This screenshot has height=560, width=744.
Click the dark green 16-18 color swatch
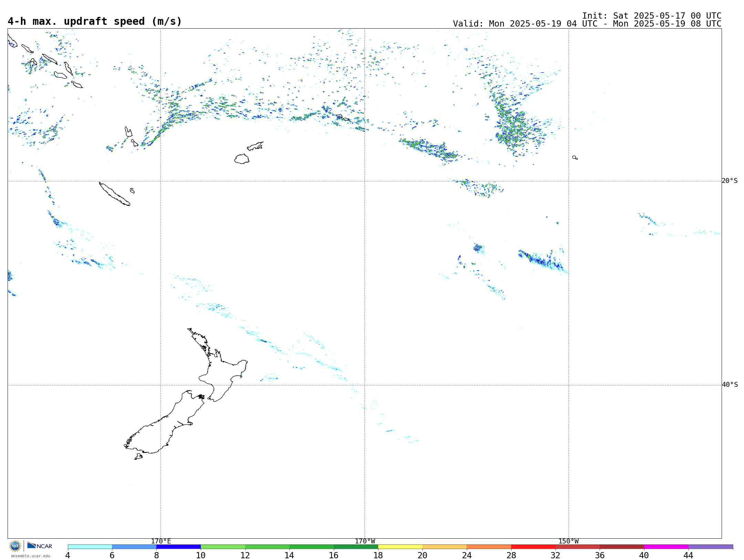[356, 547]
